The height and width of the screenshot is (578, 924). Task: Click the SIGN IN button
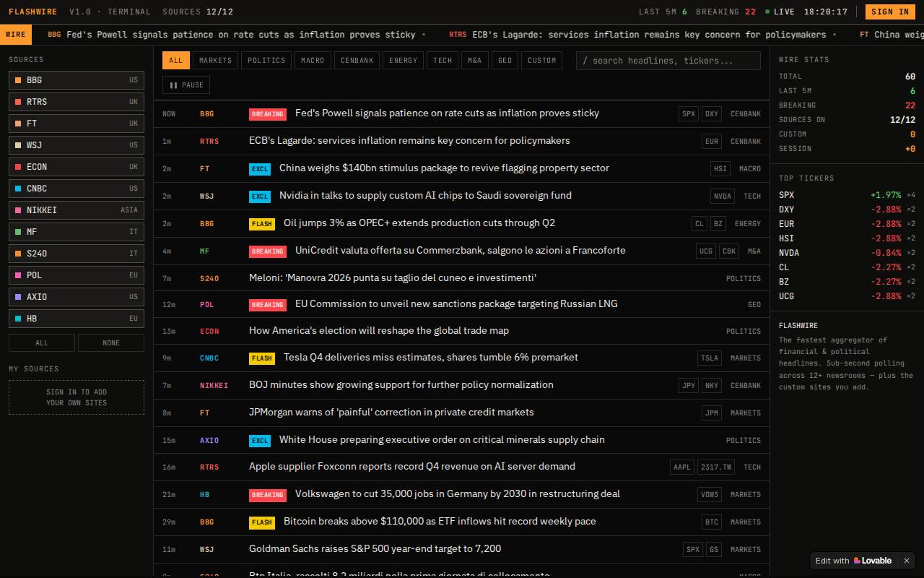[890, 12]
